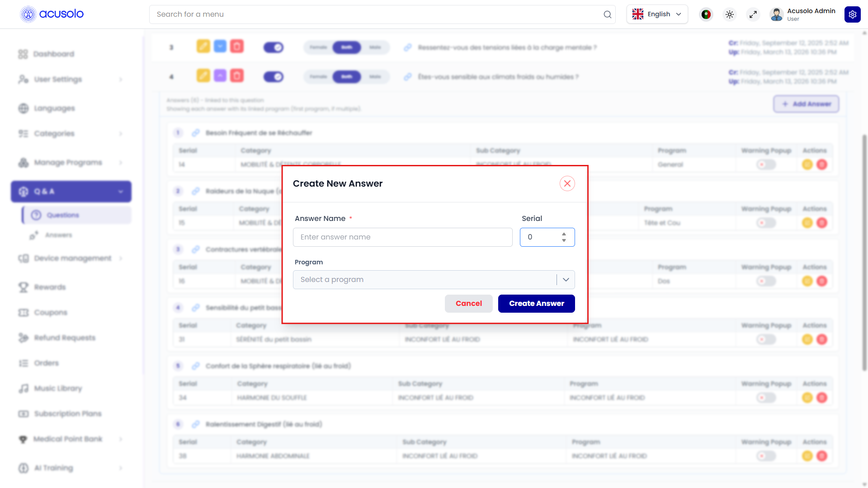Expand Categories in the sidebar
The height and width of the screenshot is (488, 868).
(71, 134)
